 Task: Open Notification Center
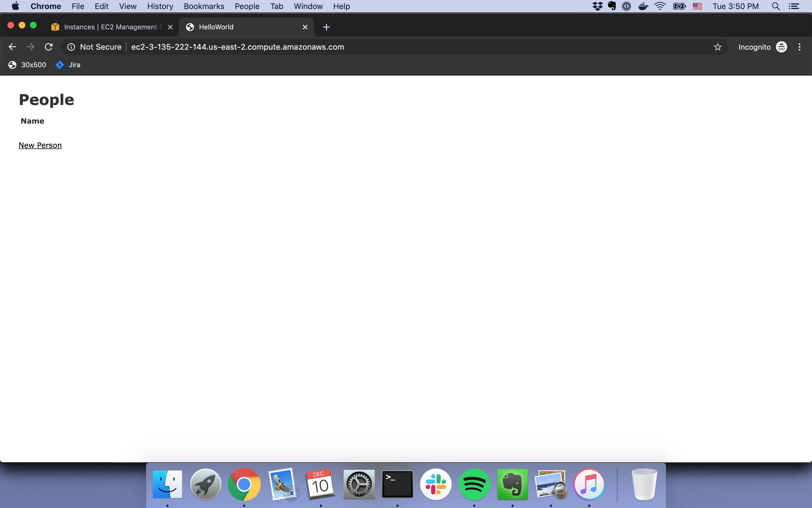[794, 6]
